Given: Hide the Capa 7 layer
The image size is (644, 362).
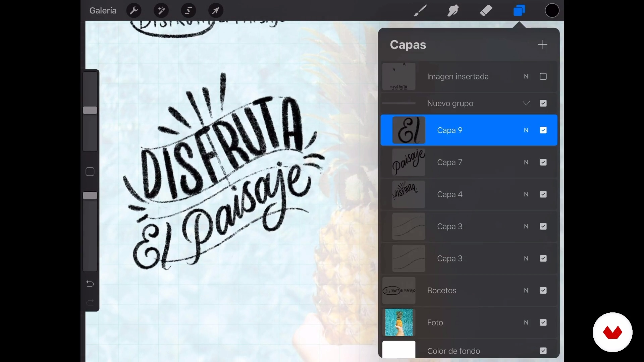Looking at the screenshot, I should click(543, 163).
